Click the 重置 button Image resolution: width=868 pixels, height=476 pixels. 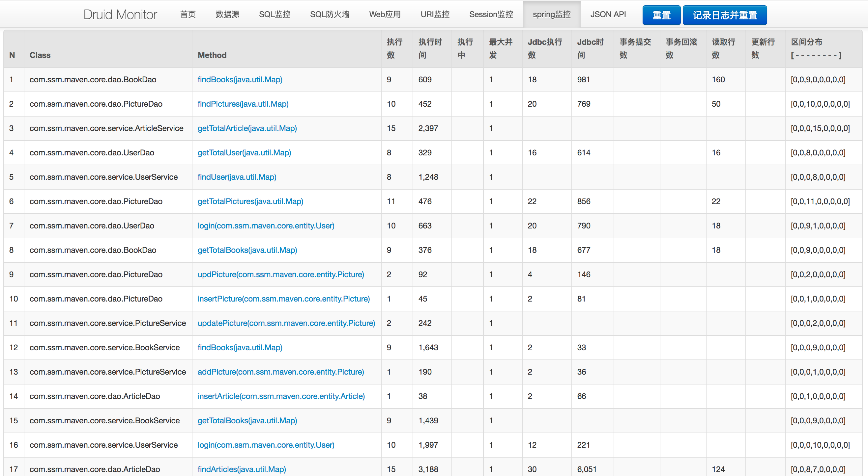(661, 15)
